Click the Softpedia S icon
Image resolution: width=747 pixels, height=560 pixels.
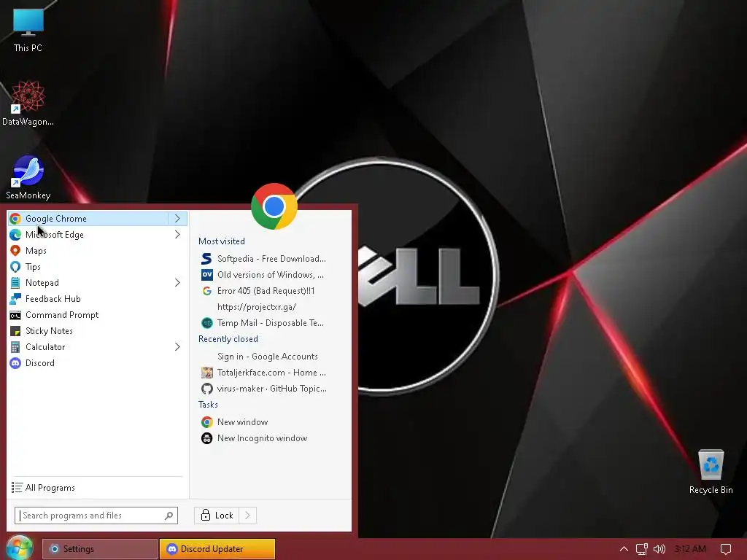[x=206, y=259]
